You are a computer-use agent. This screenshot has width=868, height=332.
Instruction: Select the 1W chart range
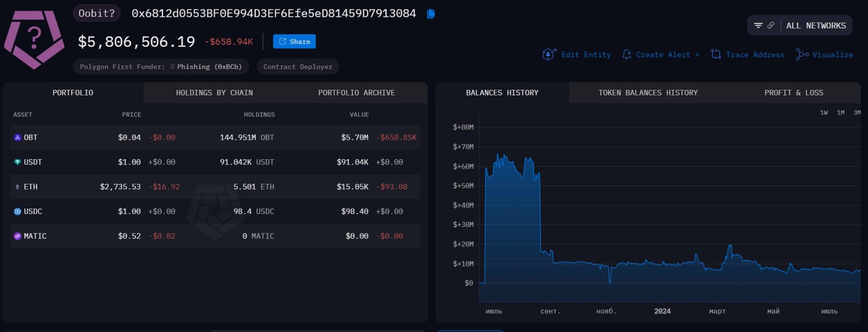(824, 113)
